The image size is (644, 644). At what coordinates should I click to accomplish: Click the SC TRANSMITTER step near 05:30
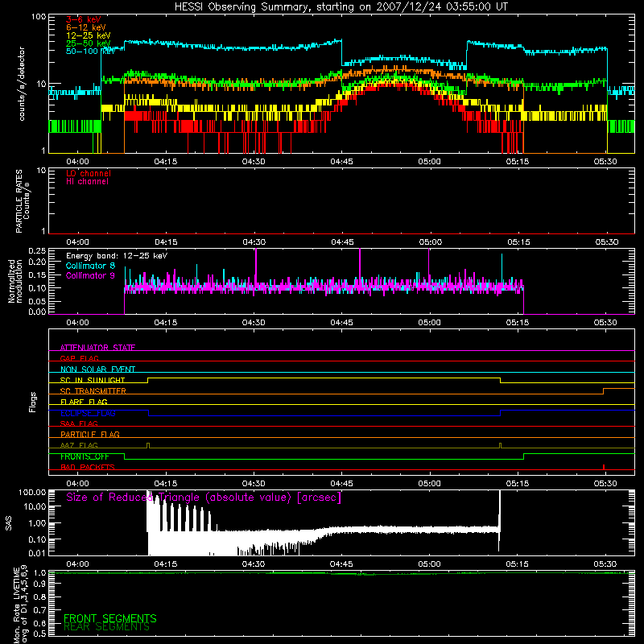pyautogui.click(x=603, y=391)
